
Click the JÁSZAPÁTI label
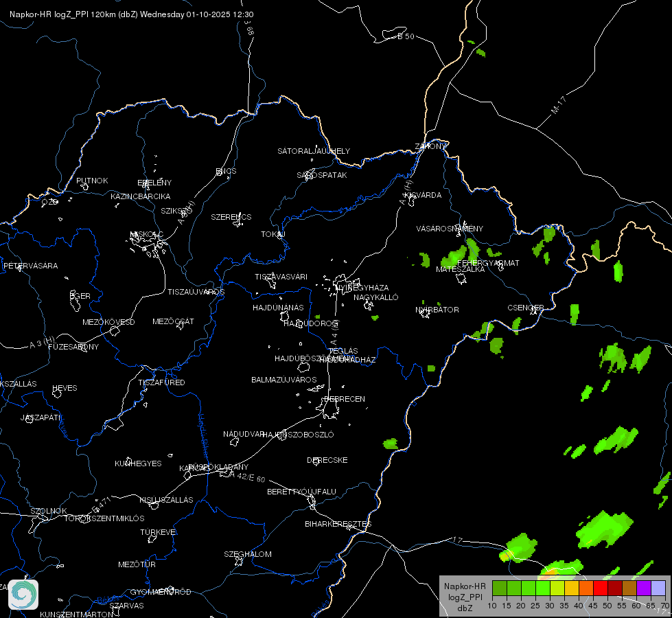[40, 417]
